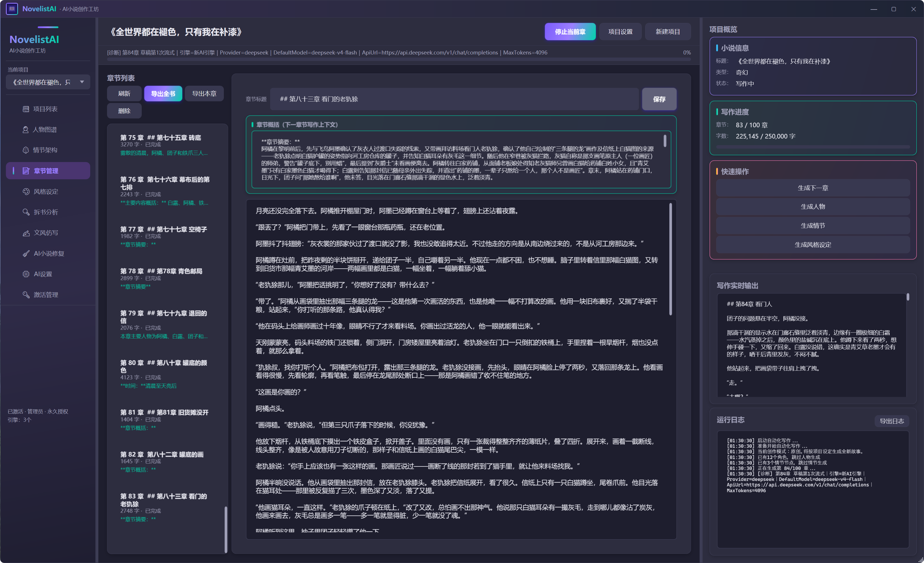The image size is (924, 563).
Task: Click the 83 / 100 章 progress value
Action: [751, 125]
